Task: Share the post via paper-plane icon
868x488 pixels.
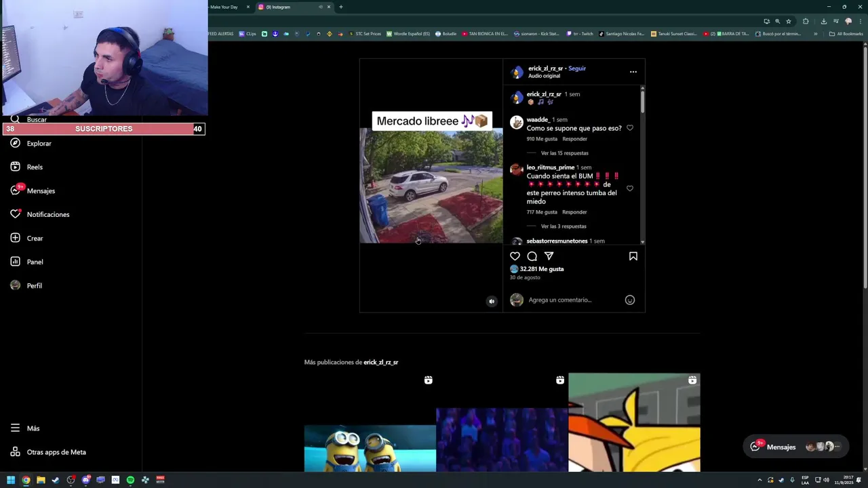Action: pos(549,256)
